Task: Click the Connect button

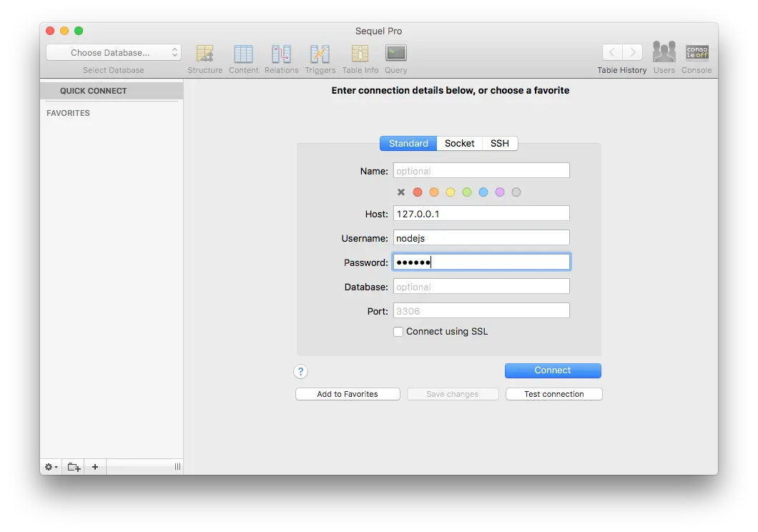Action: pos(553,370)
